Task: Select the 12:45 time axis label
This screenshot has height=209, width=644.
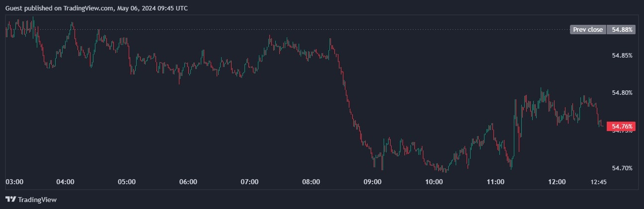Action: coord(598,182)
